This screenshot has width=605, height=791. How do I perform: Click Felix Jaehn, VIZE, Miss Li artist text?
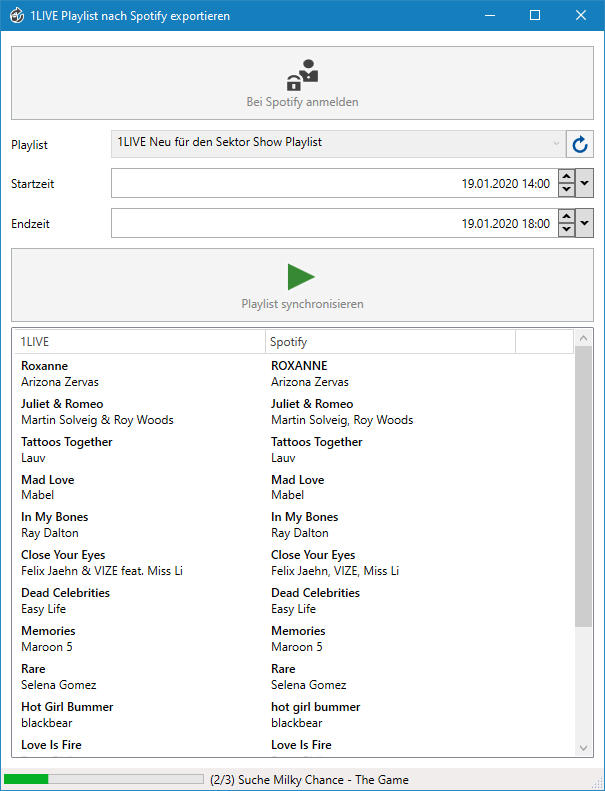[x=335, y=571]
